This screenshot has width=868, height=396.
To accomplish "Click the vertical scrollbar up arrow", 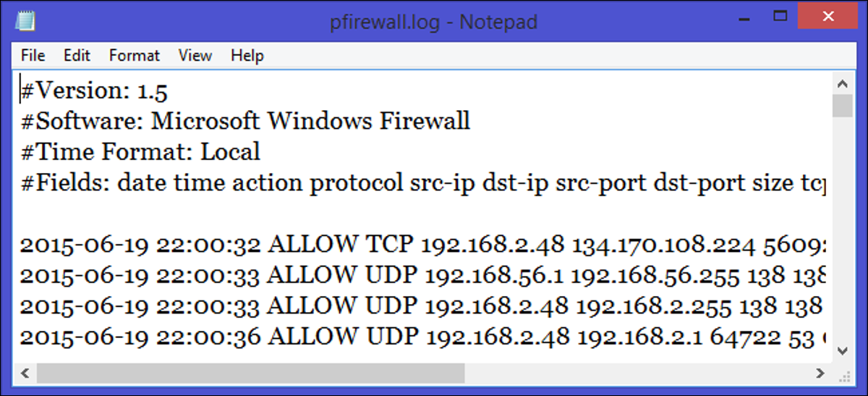I will click(x=842, y=83).
